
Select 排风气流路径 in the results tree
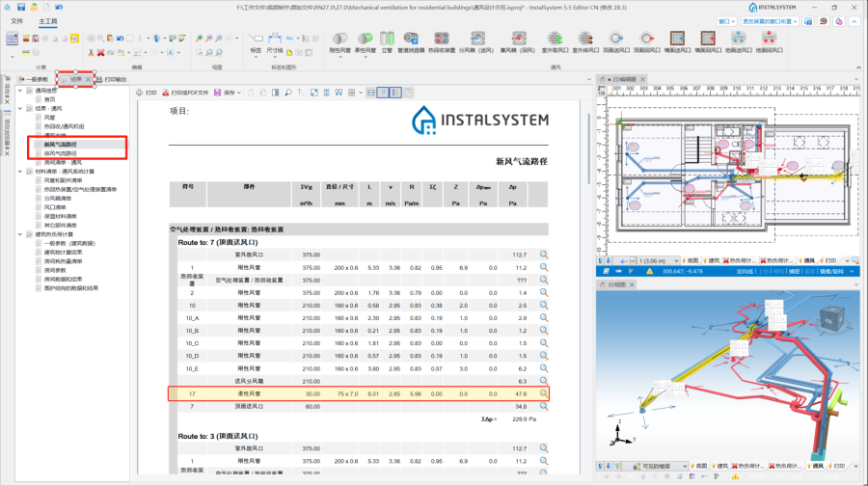(x=63, y=152)
